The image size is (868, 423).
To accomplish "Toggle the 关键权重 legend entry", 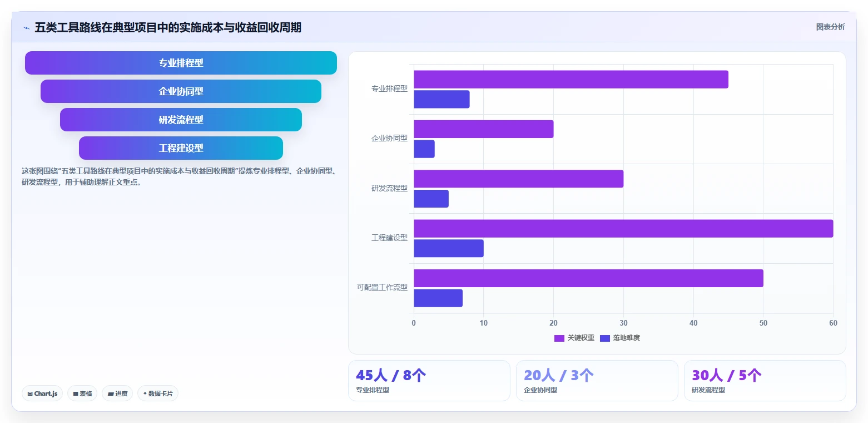I will (x=574, y=338).
